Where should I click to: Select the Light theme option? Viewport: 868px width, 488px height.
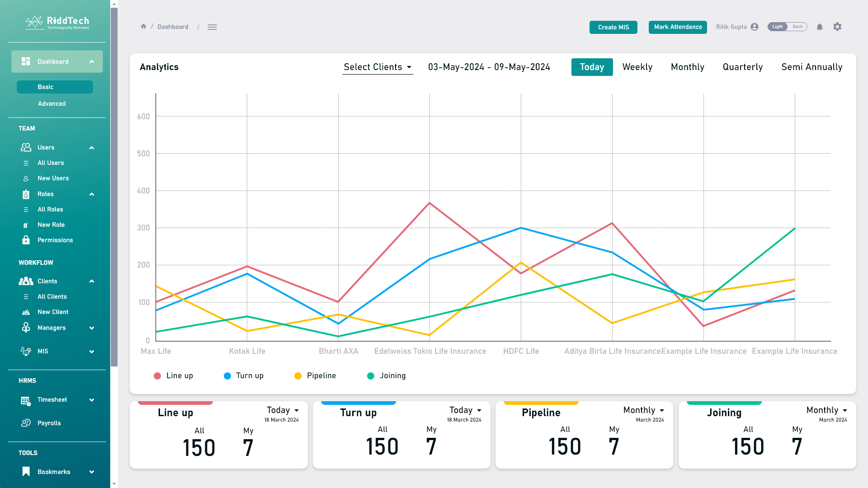click(778, 27)
